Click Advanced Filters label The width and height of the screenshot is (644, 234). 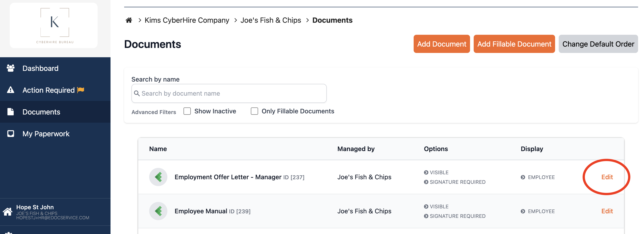(154, 112)
